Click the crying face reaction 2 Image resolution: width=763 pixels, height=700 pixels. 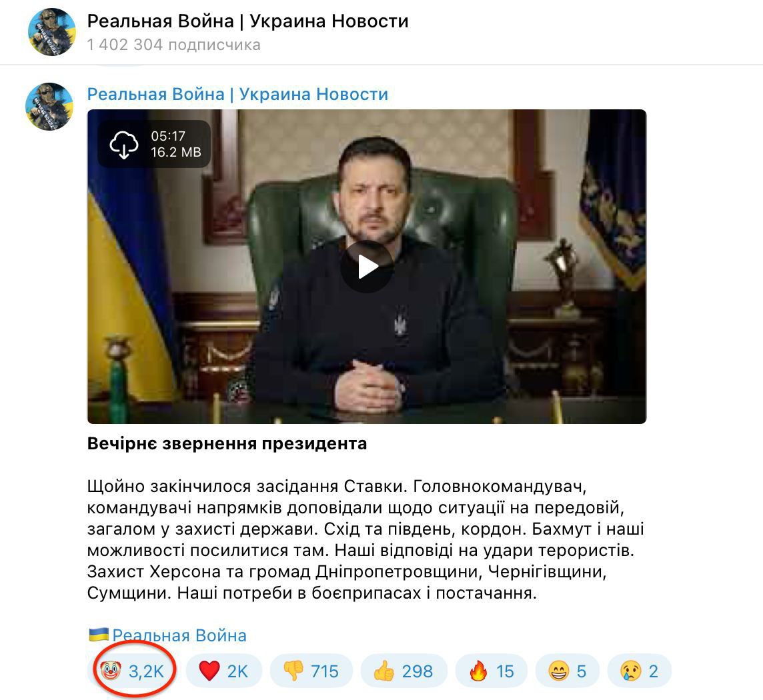(640, 671)
